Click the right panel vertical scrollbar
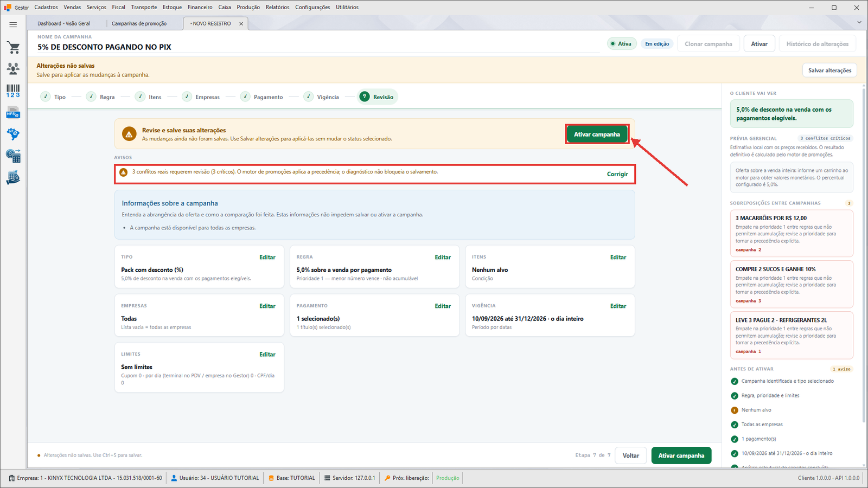This screenshot has width=868, height=488. (x=864, y=255)
